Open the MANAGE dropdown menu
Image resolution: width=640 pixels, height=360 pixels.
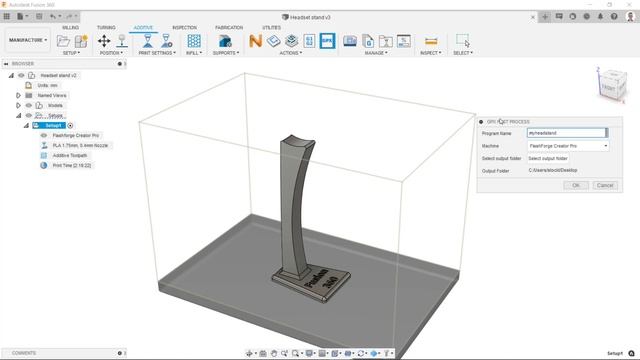(376, 53)
